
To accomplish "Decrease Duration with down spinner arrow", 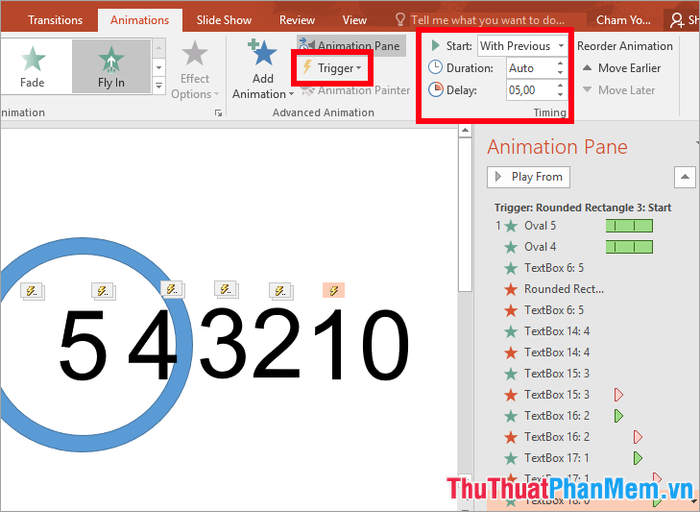I will click(561, 73).
